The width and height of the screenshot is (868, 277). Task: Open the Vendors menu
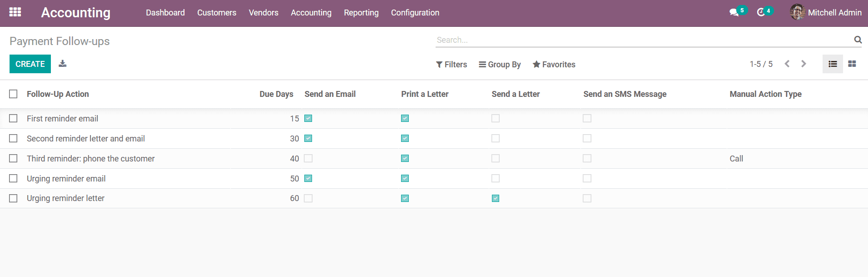pyautogui.click(x=263, y=13)
